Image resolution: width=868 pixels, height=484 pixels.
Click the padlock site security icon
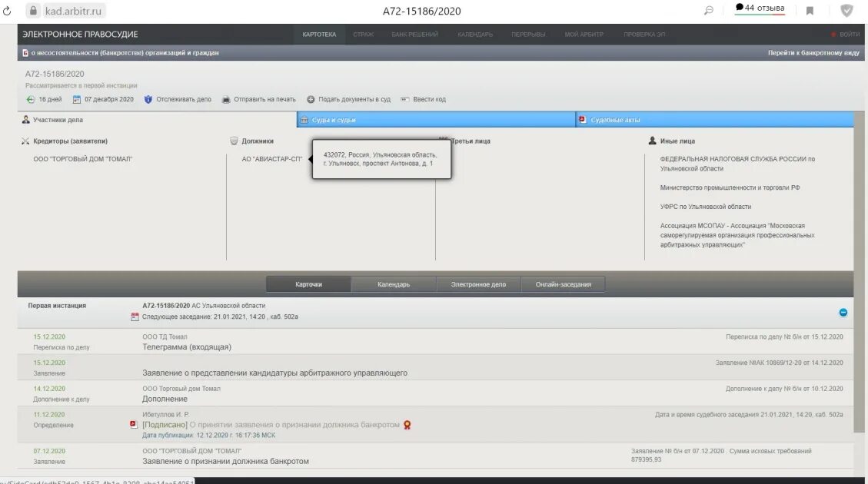33,11
